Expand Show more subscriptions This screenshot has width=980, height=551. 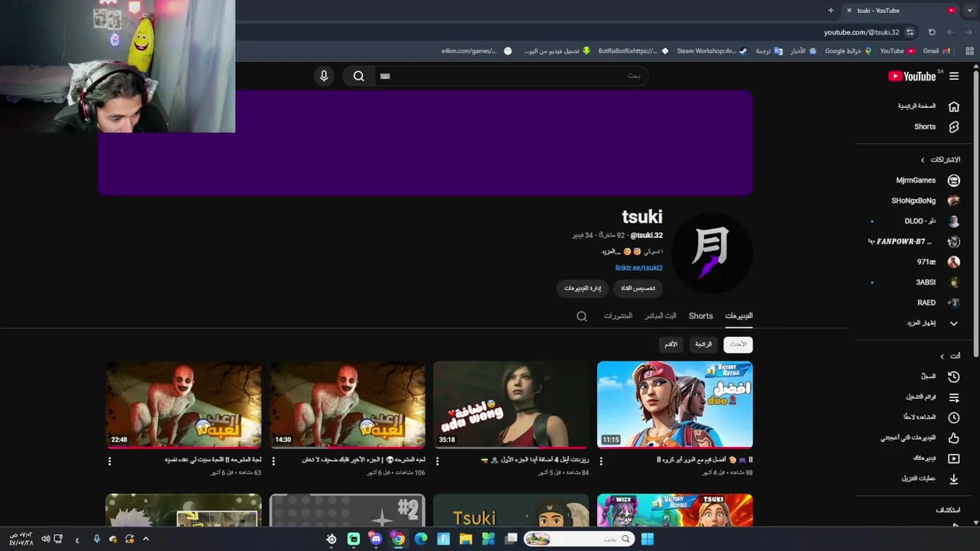pos(933,323)
